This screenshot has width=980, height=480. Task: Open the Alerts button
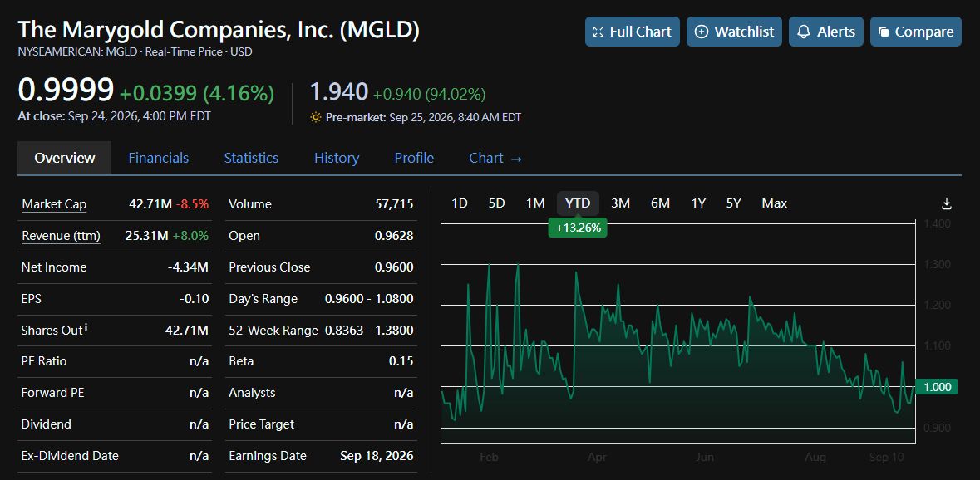tap(825, 32)
